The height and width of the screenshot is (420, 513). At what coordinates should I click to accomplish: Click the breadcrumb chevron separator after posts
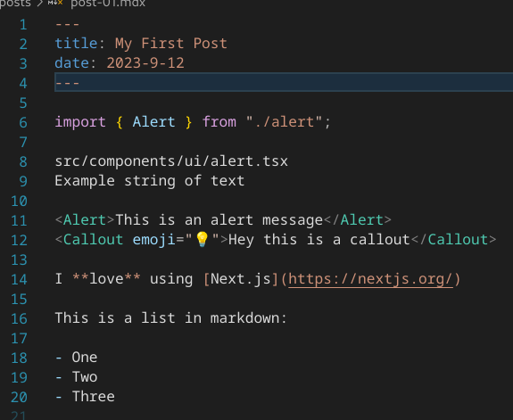tap(39, 4)
